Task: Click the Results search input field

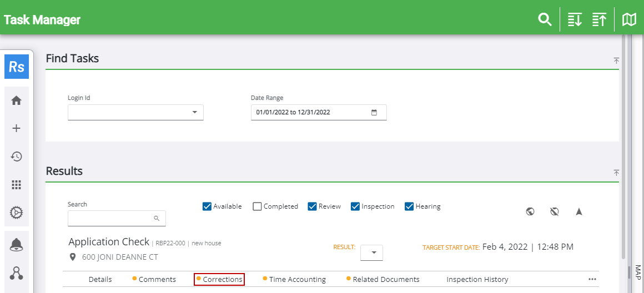Action: click(111, 219)
